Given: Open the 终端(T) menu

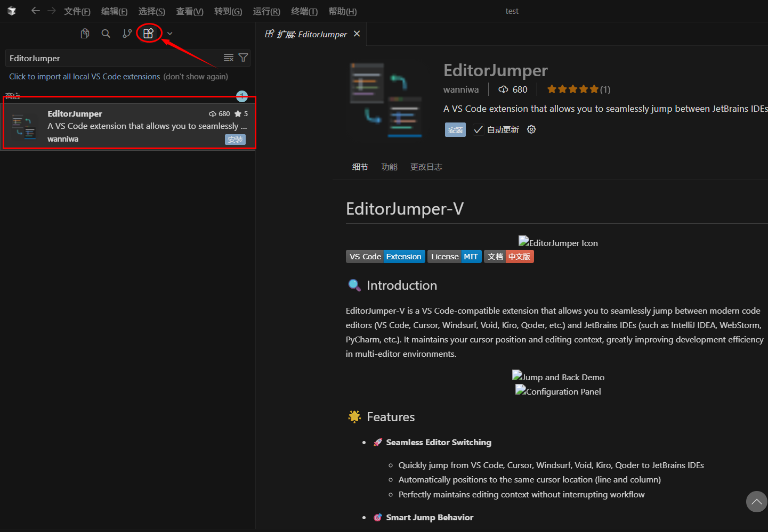Looking at the screenshot, I should tap(304, 11).
